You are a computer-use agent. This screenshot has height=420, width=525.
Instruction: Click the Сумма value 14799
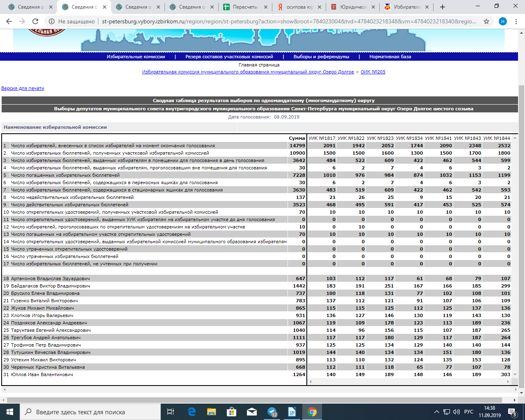pos(297,146)
